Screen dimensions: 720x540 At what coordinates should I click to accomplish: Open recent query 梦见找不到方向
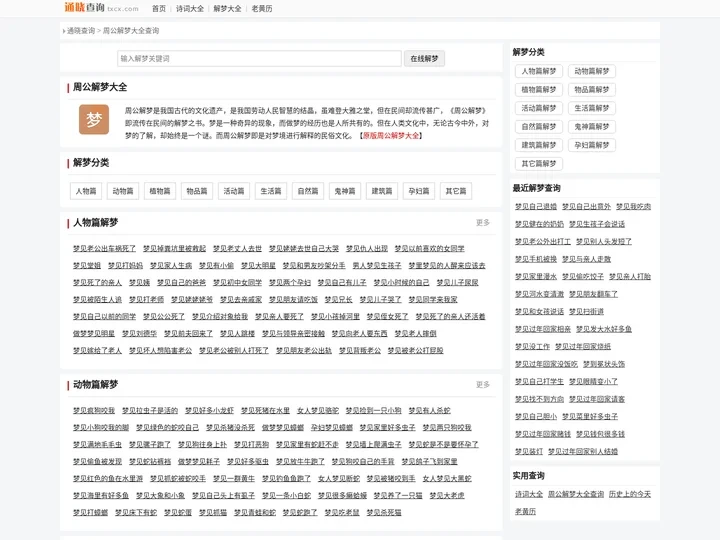tap(540, 399)
